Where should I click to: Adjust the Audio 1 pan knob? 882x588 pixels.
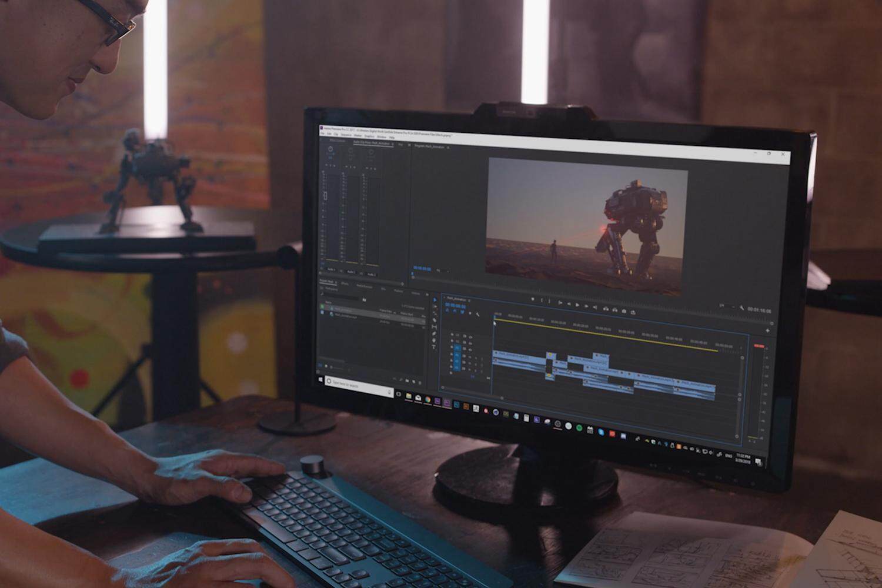(x=330, y=149)
